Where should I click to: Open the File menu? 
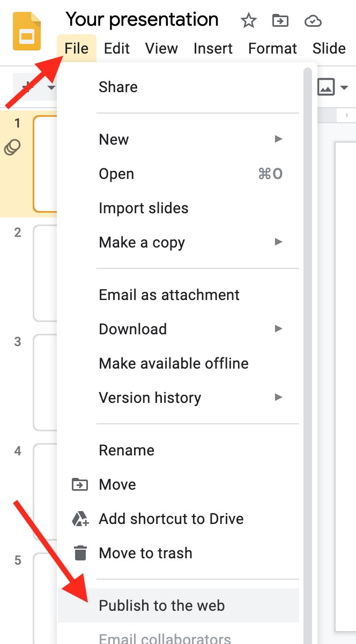(x=76, y=48)
